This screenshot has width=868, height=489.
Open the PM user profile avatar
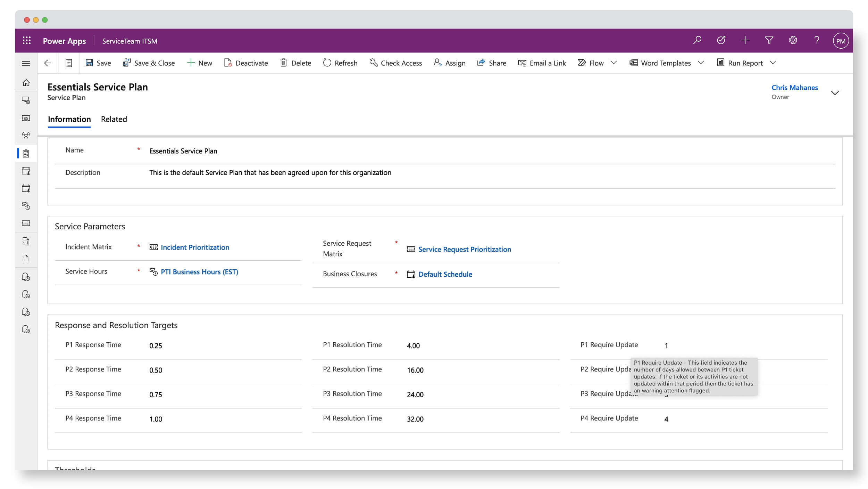pyautogui.click(x=841, y=41)
